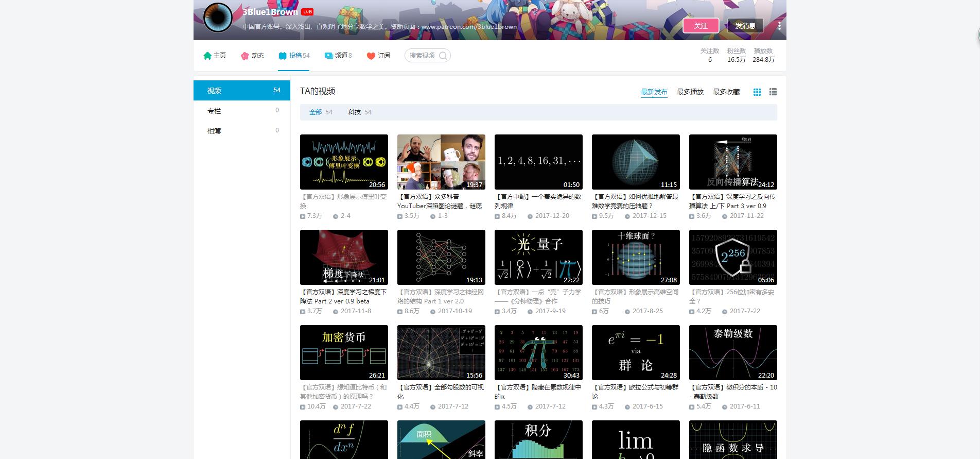Click title 形象展示傅里叶变换
This screenshot has width=980, height=459.
[x=344, y=201]
